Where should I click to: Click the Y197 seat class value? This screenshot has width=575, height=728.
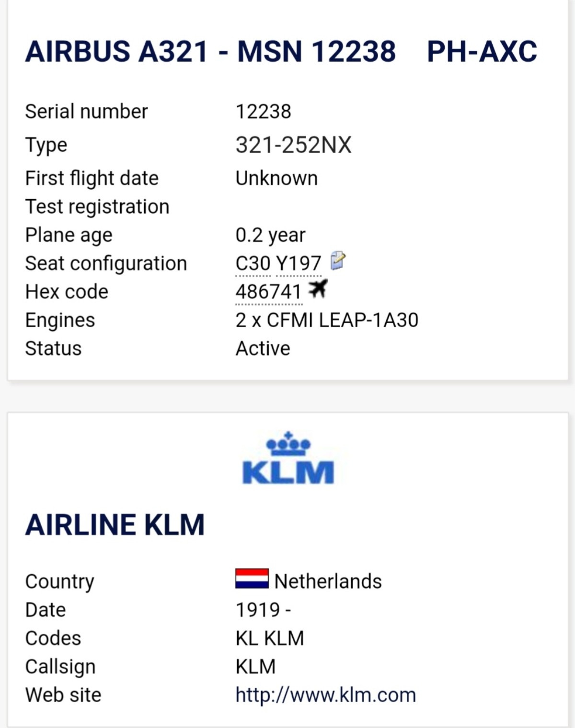pos(299,263)
